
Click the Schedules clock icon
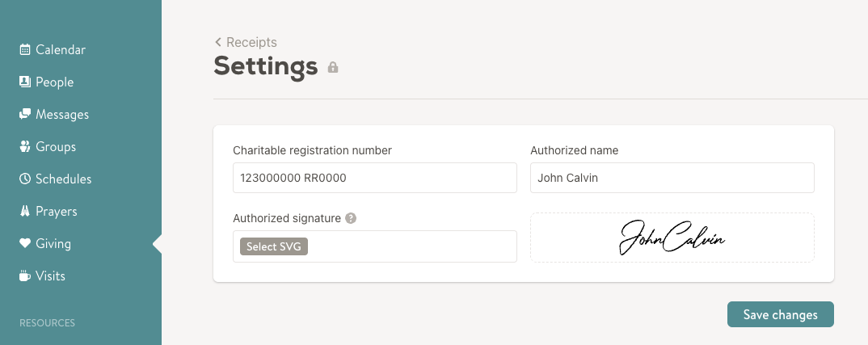click(x=25, y=179)
